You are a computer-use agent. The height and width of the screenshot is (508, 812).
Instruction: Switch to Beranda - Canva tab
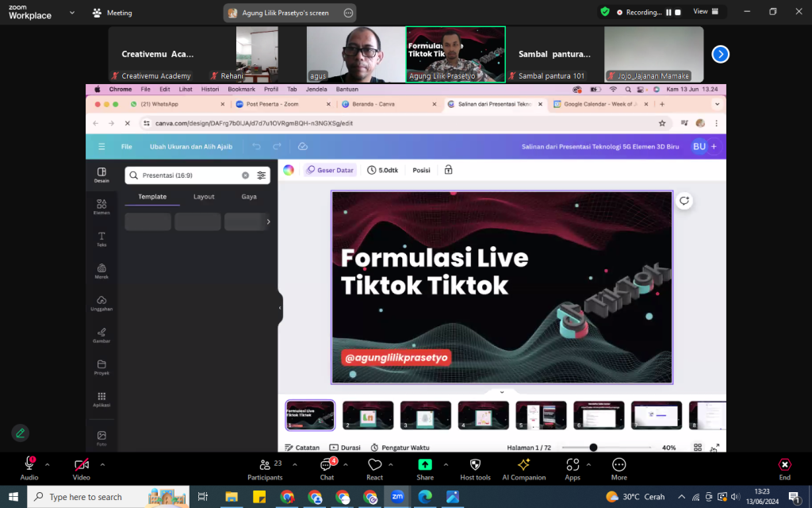(x=389, y=104)
